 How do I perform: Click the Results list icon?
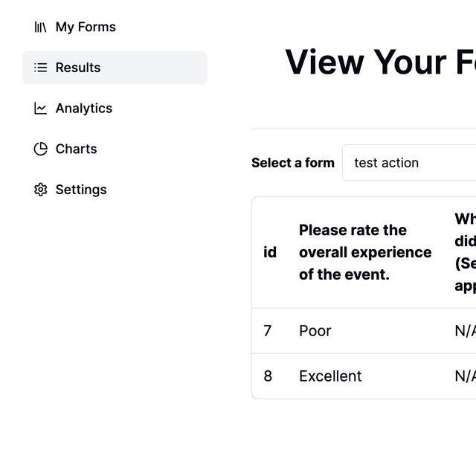pyautogui.click(x=40, y=68)
